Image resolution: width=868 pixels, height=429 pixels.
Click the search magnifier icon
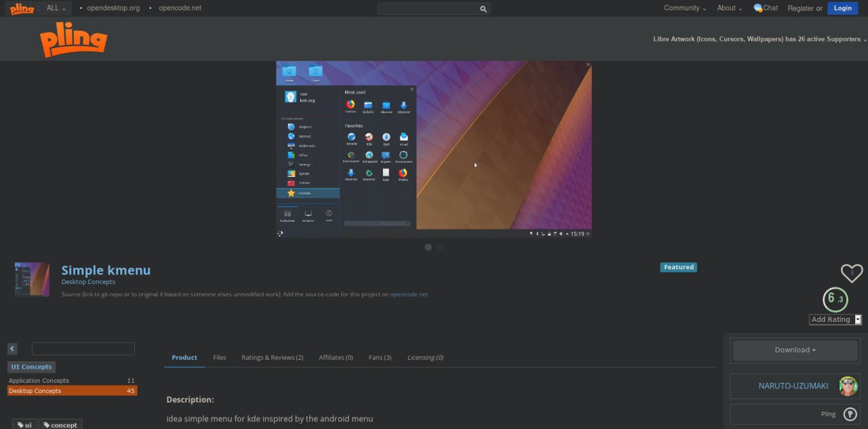point(484,9)
